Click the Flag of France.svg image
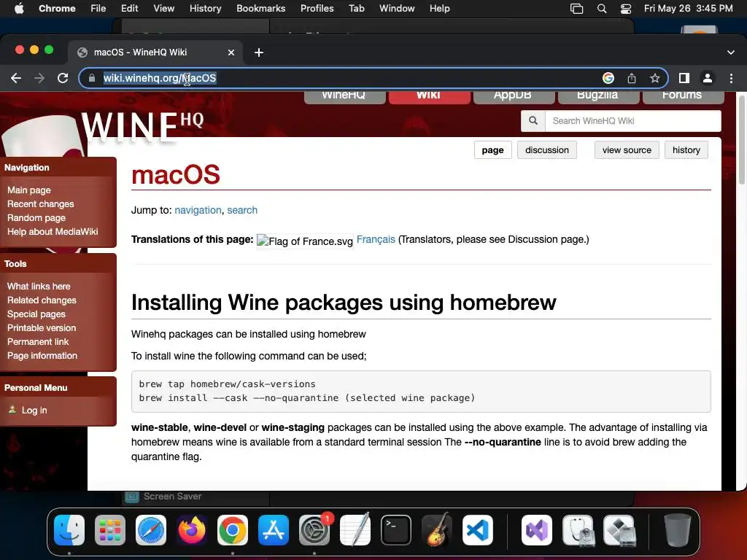Screen dimensions: 747x560 coord(305,241)
